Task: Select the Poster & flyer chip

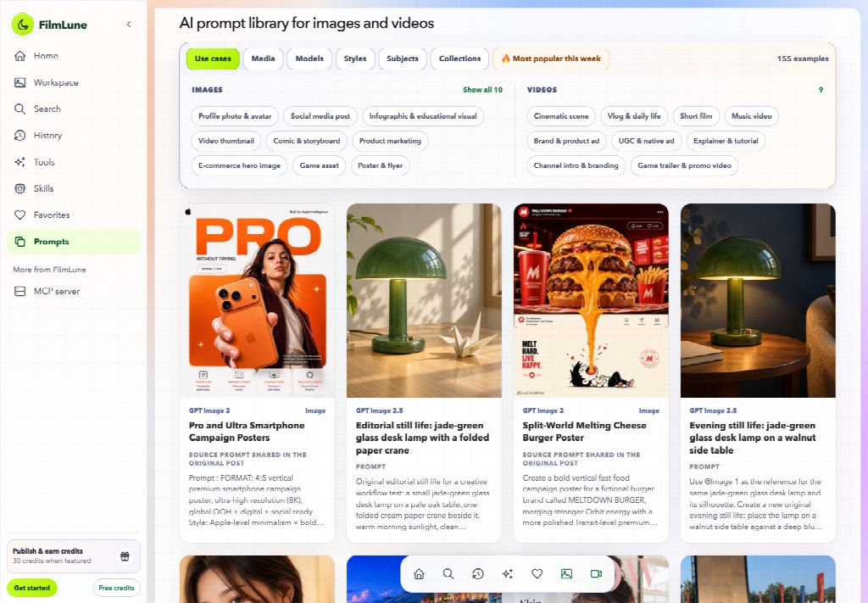Action: pos(381,165)
